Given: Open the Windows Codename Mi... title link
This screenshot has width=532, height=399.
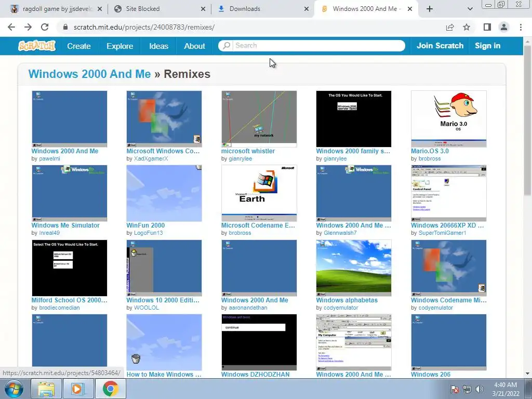Looking at the screenshot, I should (448, 300).
